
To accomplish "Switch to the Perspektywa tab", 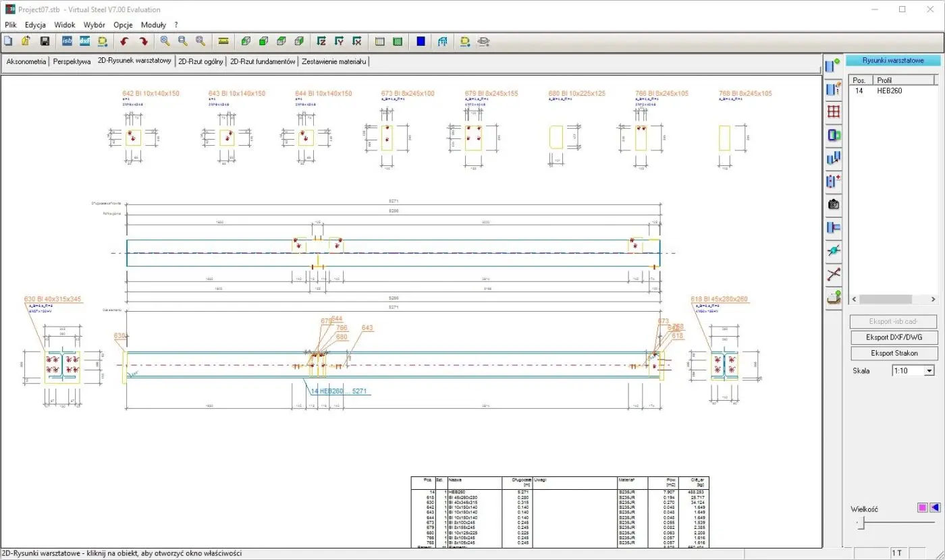I will click(72, 61).
